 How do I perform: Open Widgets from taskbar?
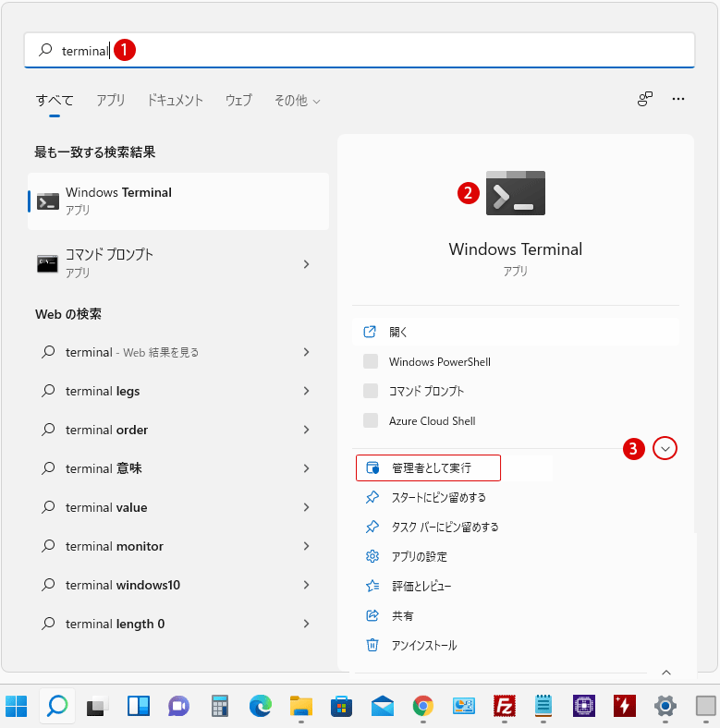[139, 706]
